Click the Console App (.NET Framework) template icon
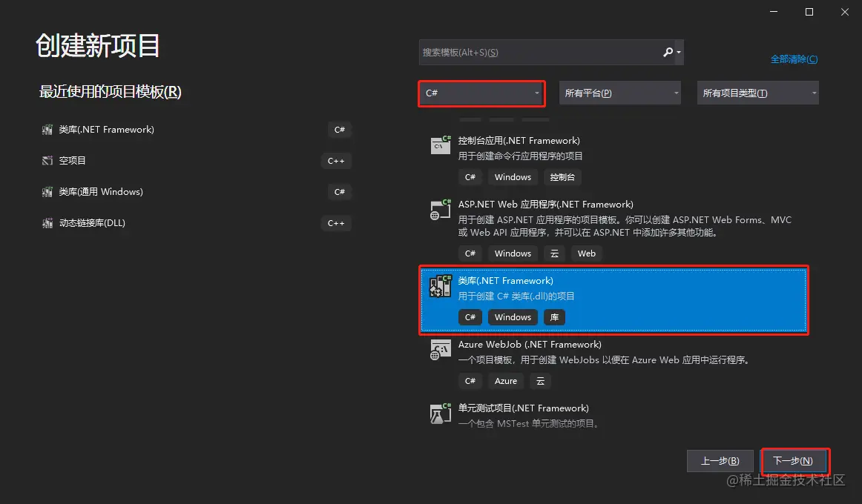This screenshot has width=862, height=504. point(441,145)
